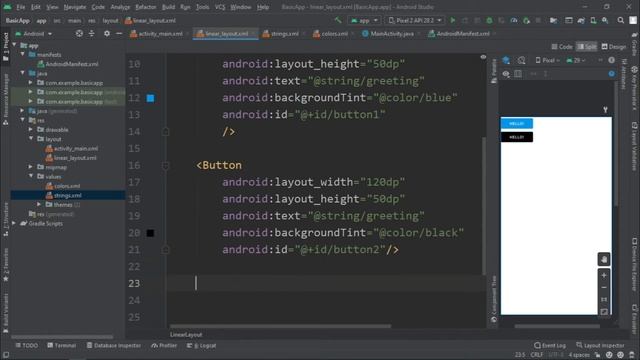Toggle the View Options eye in the preview

coord(506,74)
